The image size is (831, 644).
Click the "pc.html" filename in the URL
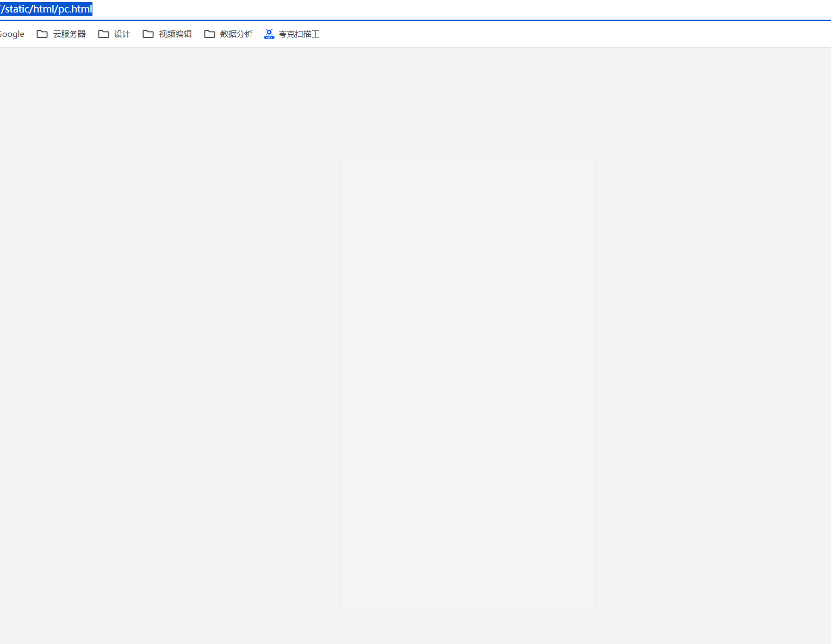tap(76, 9)
